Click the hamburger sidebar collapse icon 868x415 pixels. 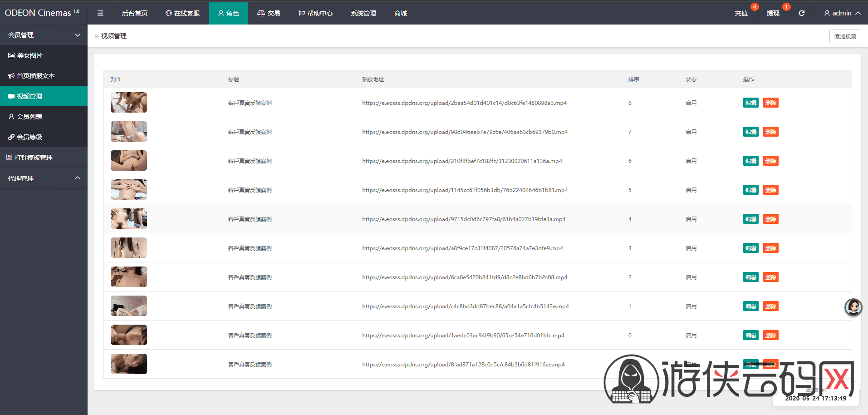pyautogui.click(x=100, y=13)
